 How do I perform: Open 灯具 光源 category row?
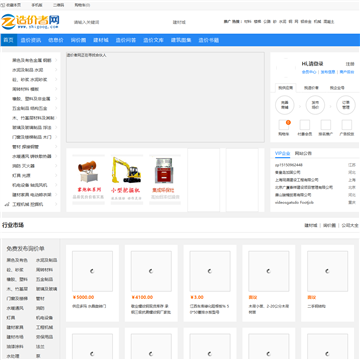31,175
